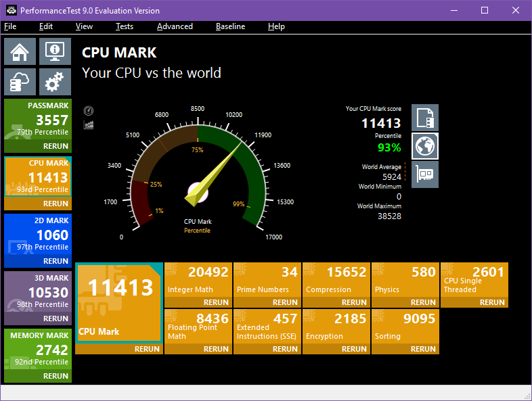Go to the Home screen icon
Image resolution: width=532 pixels, height=401 pixels.
click(20, 51)
